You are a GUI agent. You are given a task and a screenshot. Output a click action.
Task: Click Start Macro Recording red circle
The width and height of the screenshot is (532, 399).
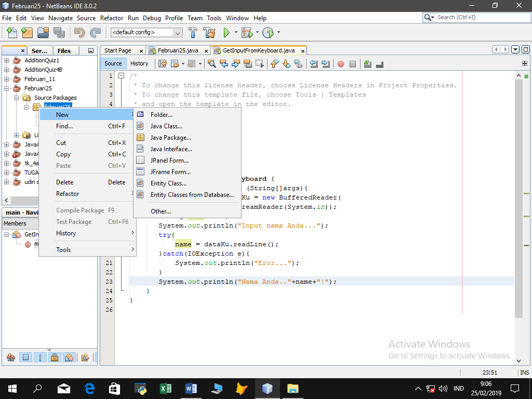(x=341, y=64)
